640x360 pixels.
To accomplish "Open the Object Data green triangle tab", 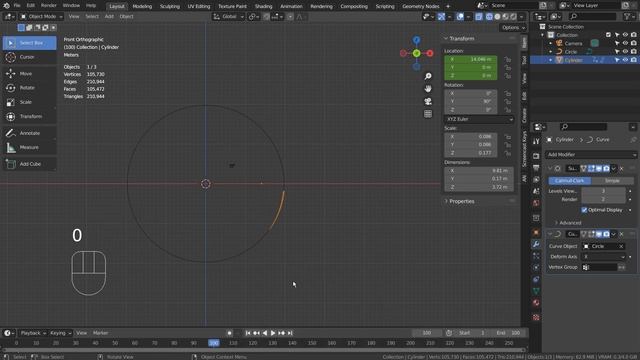I will 536,291.
